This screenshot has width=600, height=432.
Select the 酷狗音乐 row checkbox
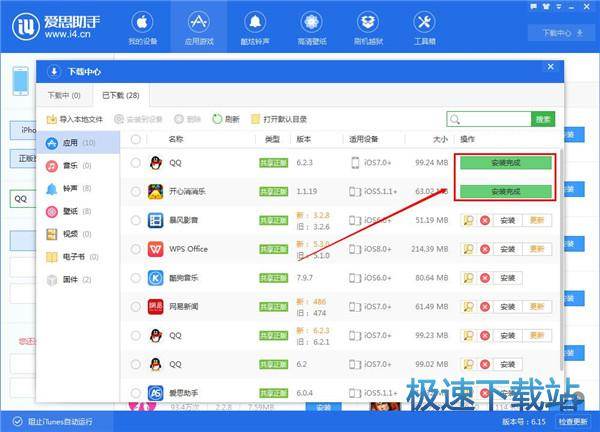click(135, 278)
